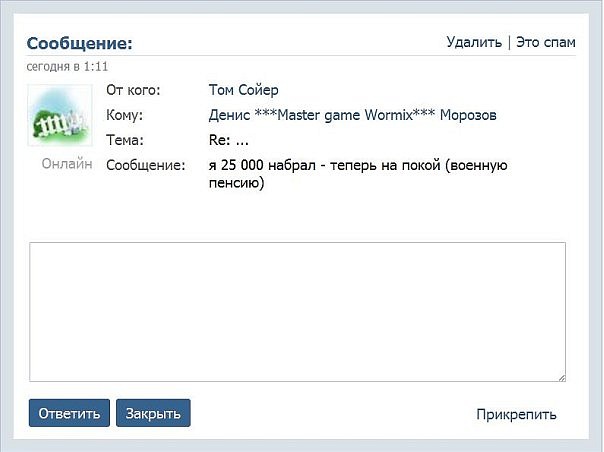The image size is (604, 452).
Task: Click the Тема: field label
Action: coord(125,140)
